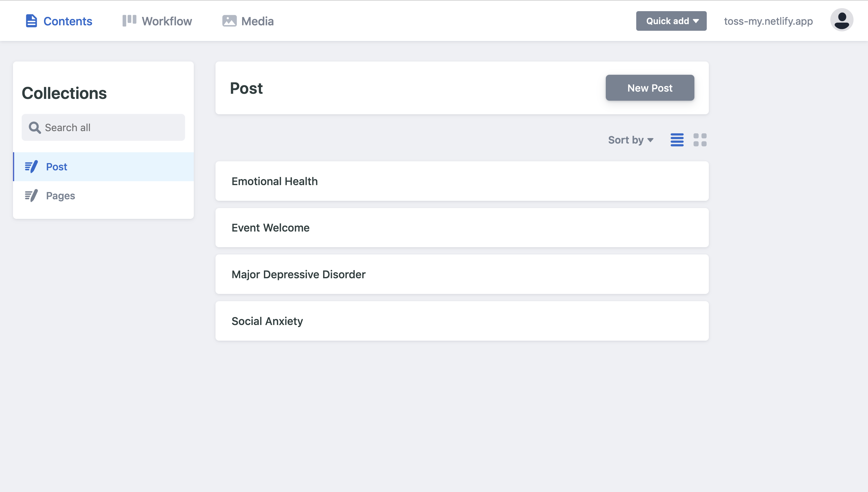
Task: Click inside the Search all field
Action: coord(103,128)
